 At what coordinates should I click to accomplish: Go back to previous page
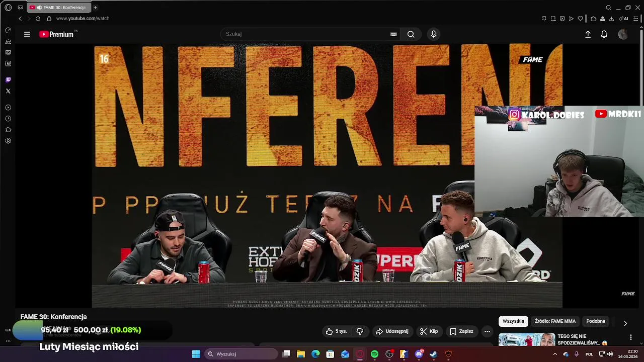click(x=20, y=19)
